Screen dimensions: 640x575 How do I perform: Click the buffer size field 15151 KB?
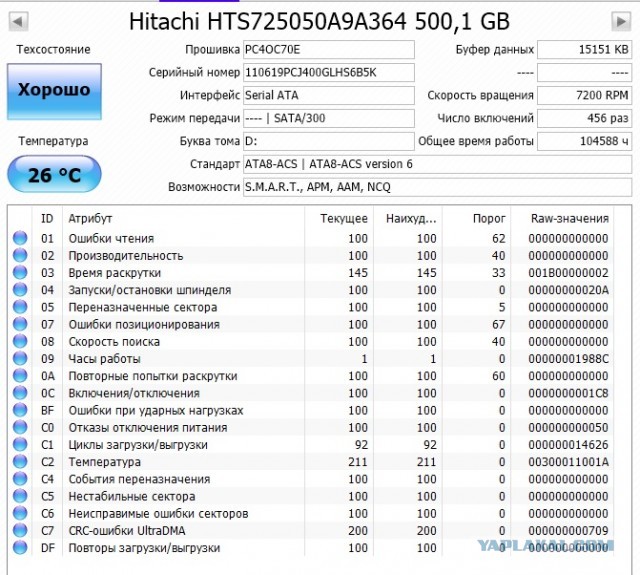(584, 50)
